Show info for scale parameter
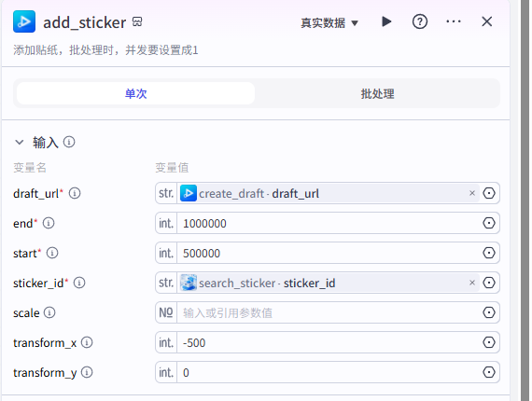Screen dimensions: 532x401 [49, 312]
